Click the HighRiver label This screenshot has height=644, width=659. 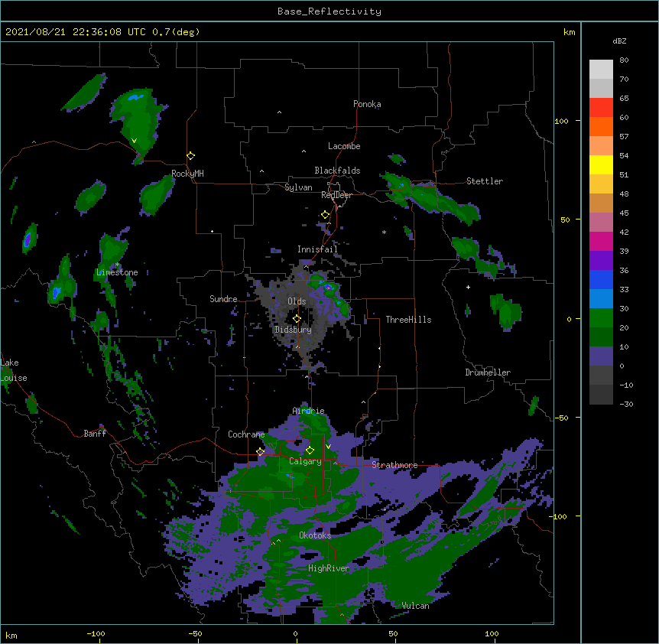point(329,568)
